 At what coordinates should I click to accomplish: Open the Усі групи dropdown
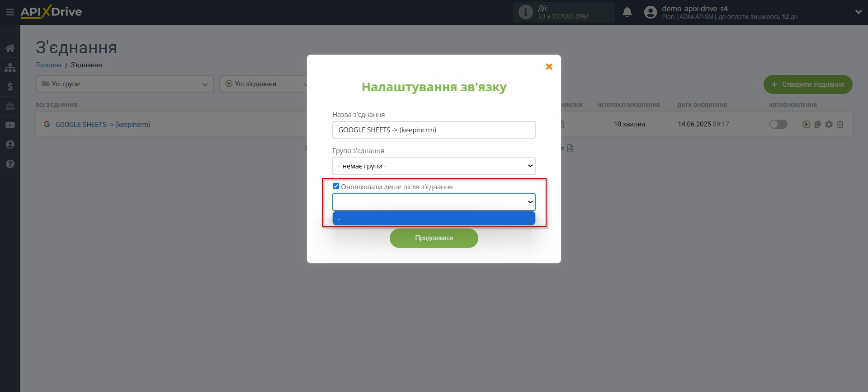(125, 84)
